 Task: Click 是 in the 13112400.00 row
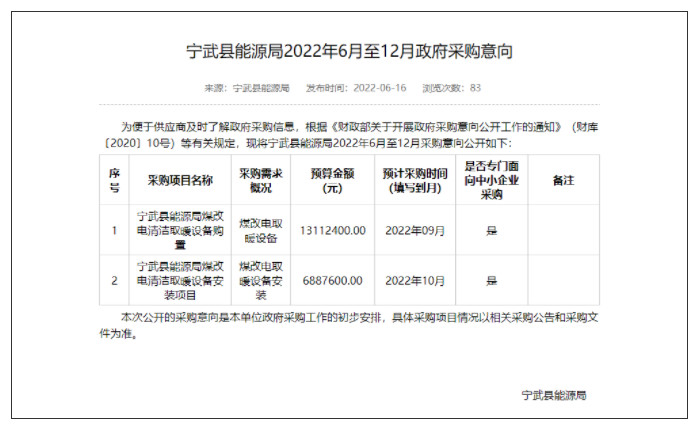click(x=491, y=231)
